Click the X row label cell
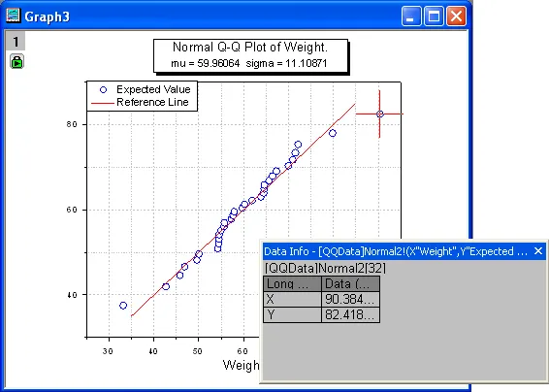 pyautogui.click(x=292, y=299)
